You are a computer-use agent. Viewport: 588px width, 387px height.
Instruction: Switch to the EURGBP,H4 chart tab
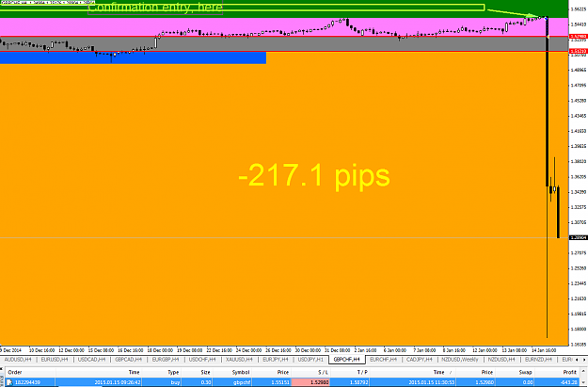pyautogui.click(x=166, y=360)
